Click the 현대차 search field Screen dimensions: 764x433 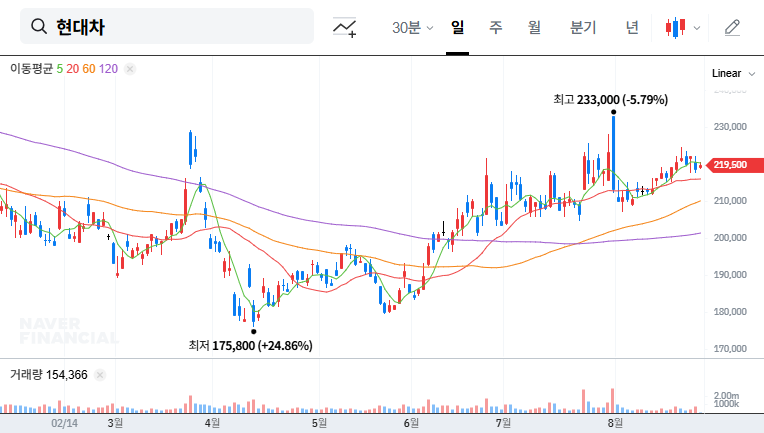167,26
